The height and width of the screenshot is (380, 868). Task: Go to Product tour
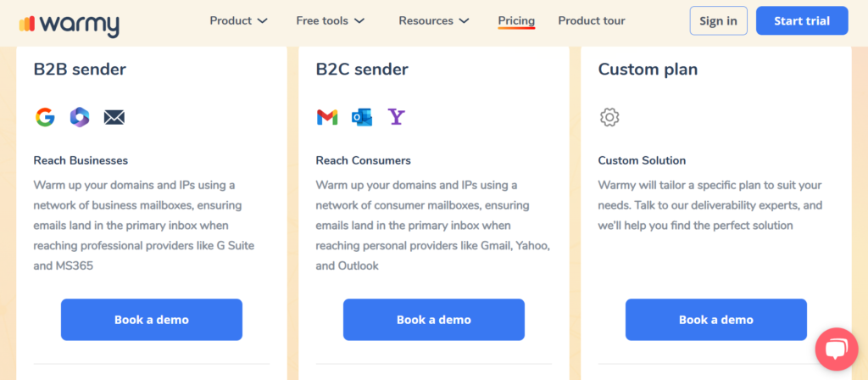(591, 21)
